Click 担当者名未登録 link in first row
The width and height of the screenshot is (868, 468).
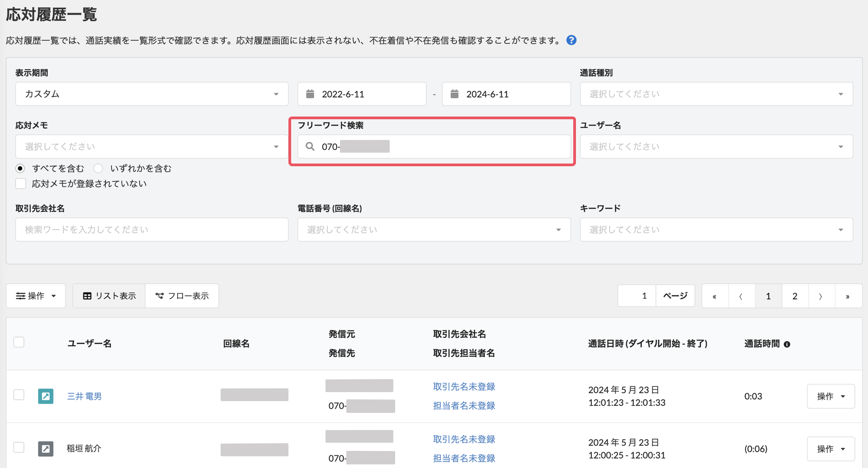click(464, 406)
